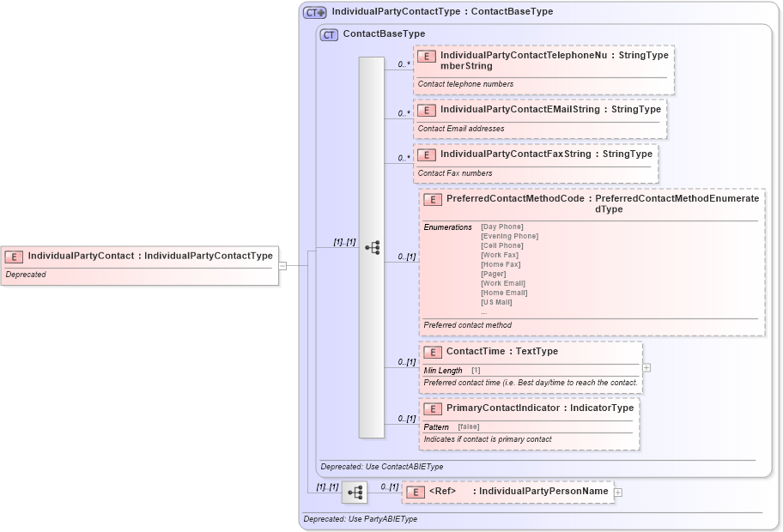
Task: Click the Deprecated: Use ContactABIEType annotation
Action: point(381,466)
